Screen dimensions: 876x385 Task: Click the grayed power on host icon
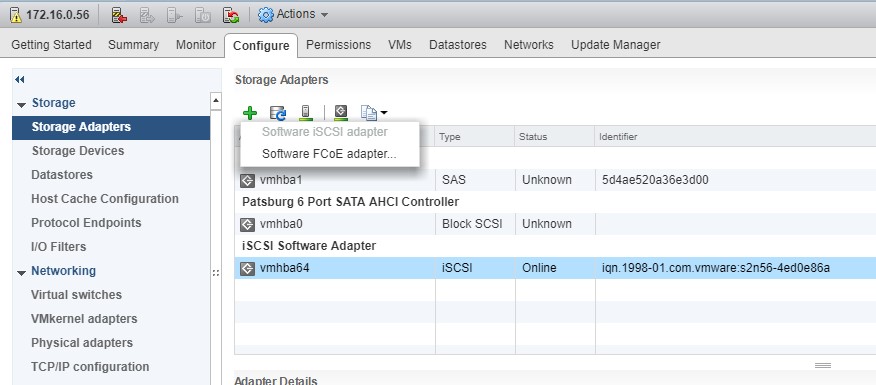tap(175, 15)
